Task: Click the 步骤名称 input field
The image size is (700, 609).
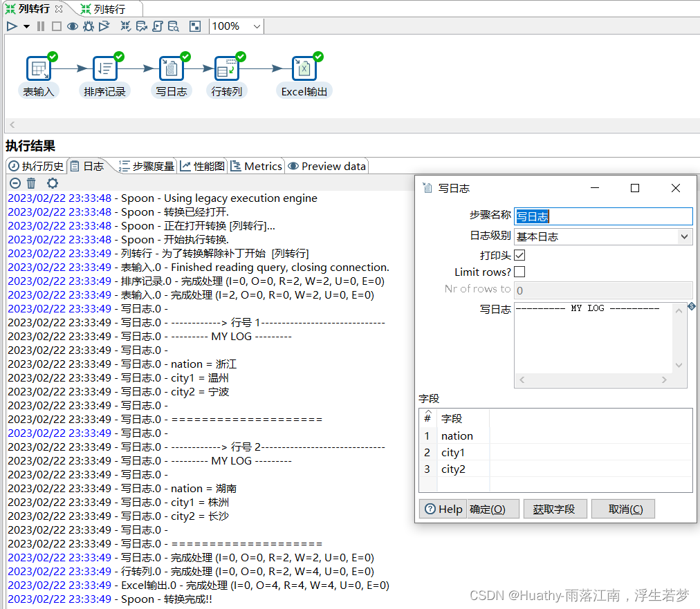Action: [x=603, y=216]
